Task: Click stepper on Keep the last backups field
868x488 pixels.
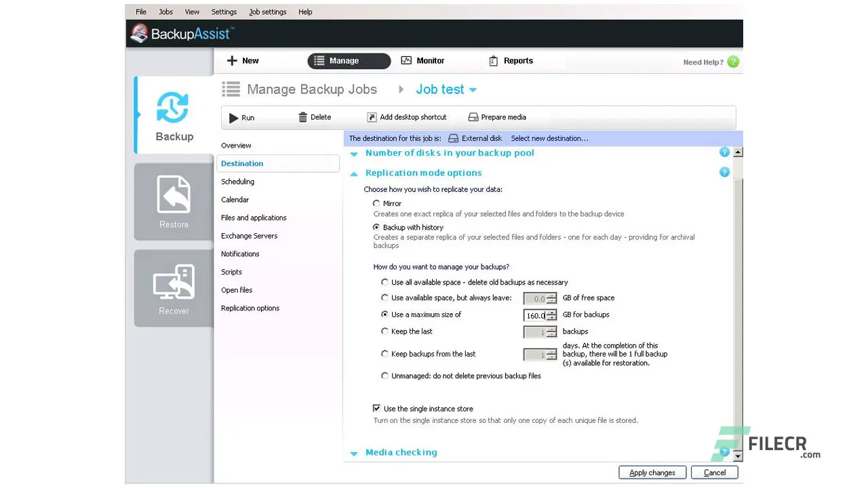Action: [551, 332]
